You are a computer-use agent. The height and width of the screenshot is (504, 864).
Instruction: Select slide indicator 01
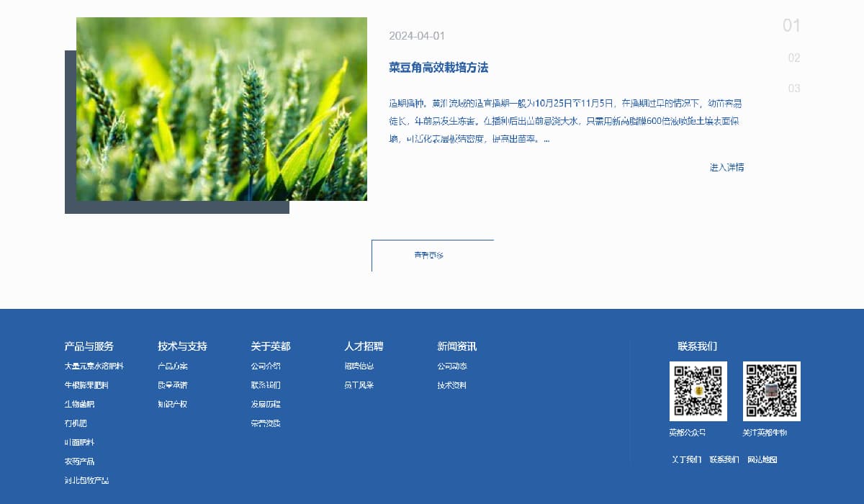pyautogui.click(x=791, y=26)
